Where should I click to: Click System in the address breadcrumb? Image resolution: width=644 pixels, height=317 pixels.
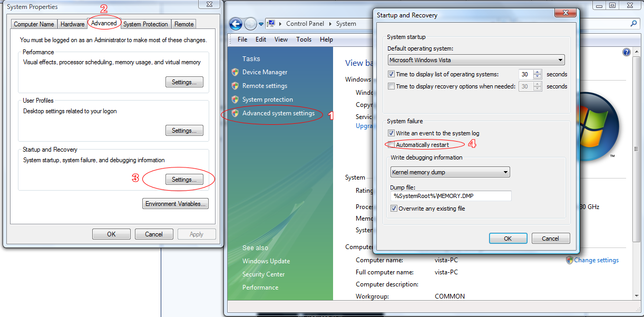(346, 24)
